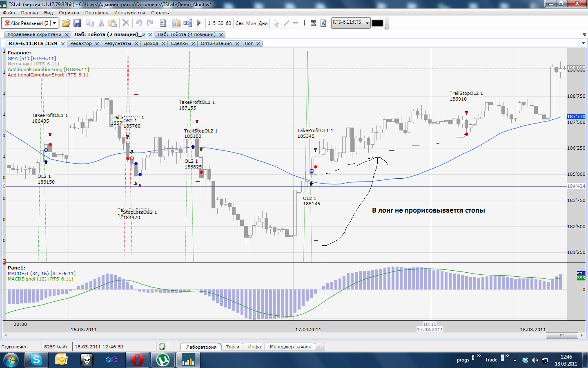The height and width of the screenshot is (368, 588).
Task: Switch to the Инфа bottom tab
Action: pyautogui.click(x=254, y=347)
